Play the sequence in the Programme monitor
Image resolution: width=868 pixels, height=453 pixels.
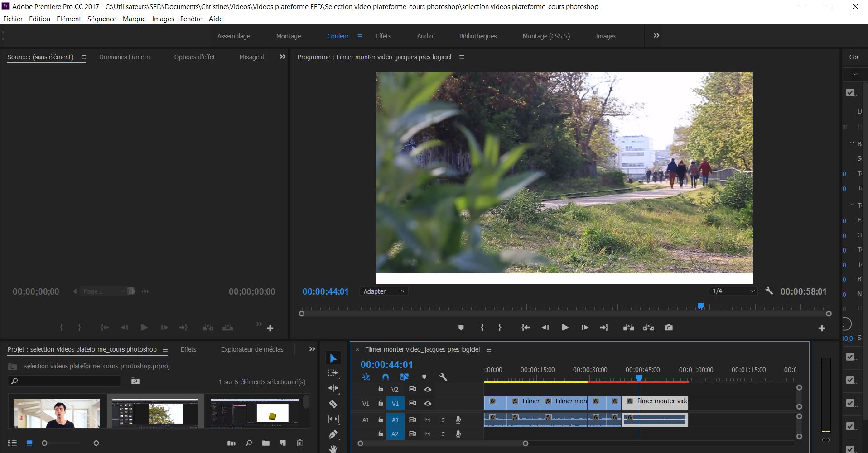coord(564,327)
